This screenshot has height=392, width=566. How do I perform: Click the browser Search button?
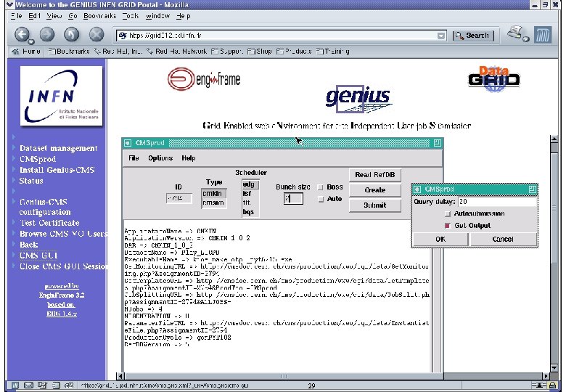pos(472,36)
